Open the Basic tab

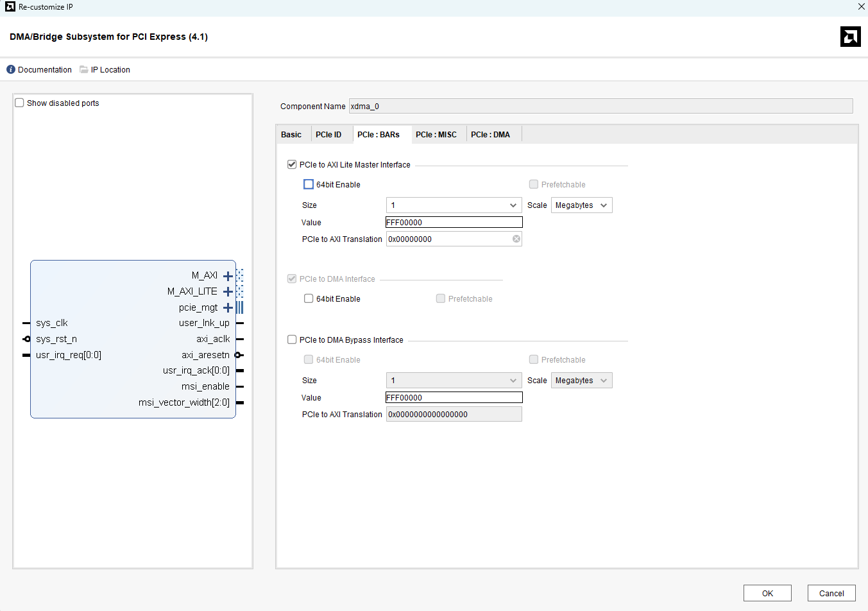[291, 135]
